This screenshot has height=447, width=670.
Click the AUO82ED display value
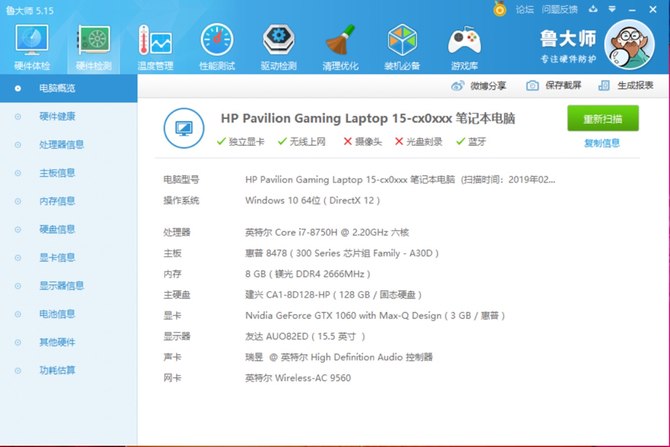point(305,337)
